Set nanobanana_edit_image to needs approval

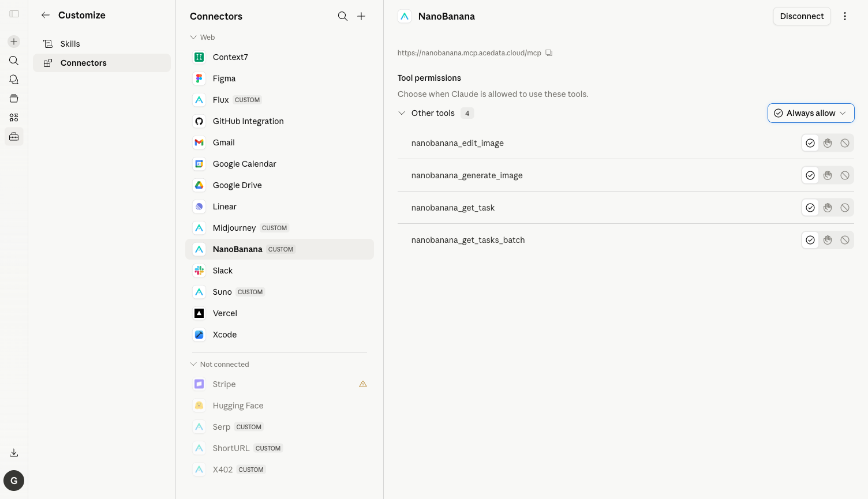828,143
